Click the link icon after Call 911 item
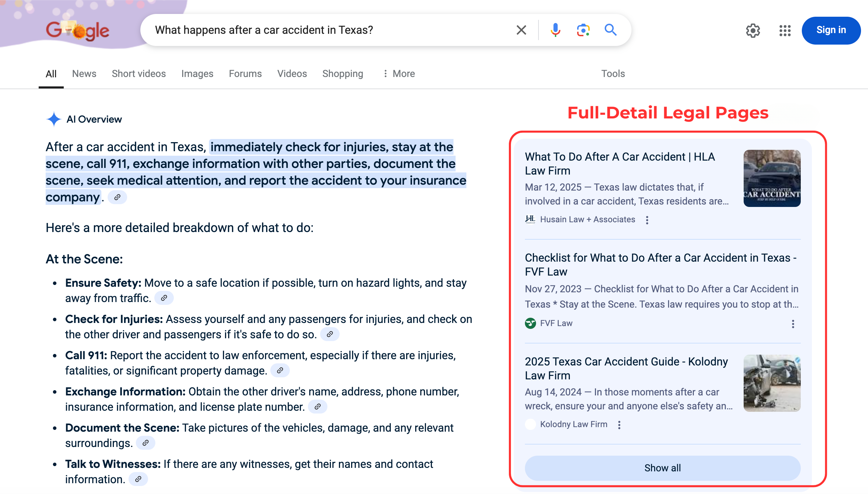The width and height of the screenshot is (868, 494). (x=280, y=370)
